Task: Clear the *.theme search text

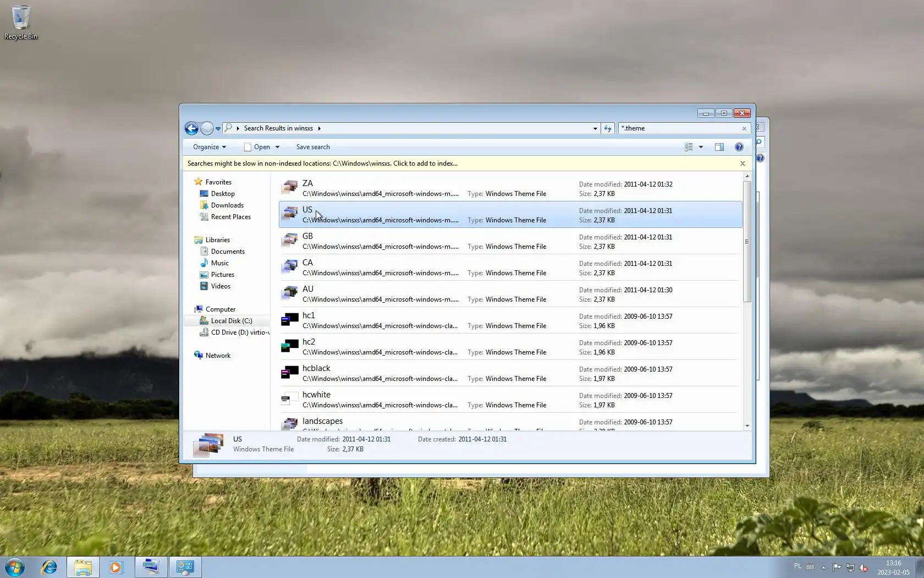Action: pos(744,129)
